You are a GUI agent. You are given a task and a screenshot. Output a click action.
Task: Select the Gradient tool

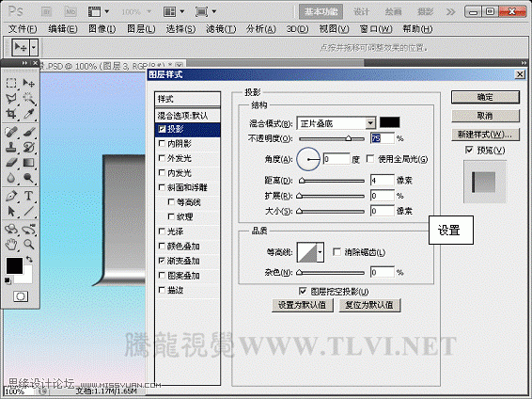(x=28, y=163)
